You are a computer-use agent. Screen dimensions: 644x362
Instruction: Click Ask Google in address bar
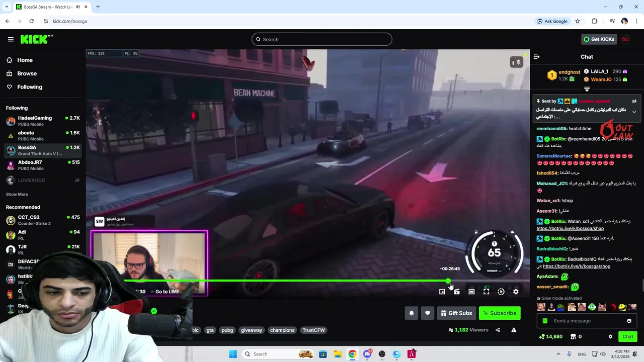point(552,21)
